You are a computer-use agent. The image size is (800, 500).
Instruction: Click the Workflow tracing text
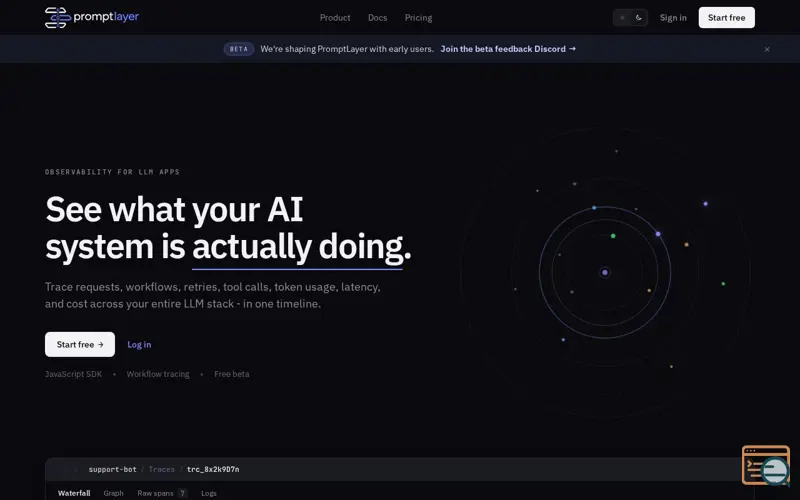pos(158,374)
